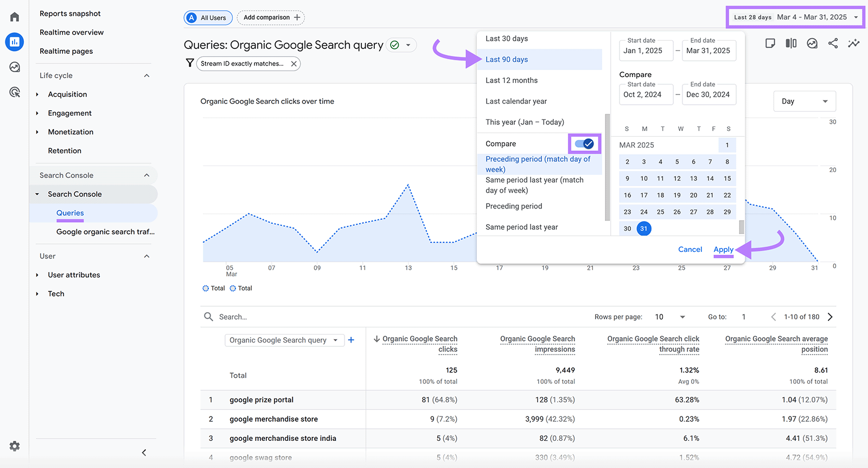Open Organic Google Search query dimension dropdown
Screen dimensions: 868x468
click(284, 340)
